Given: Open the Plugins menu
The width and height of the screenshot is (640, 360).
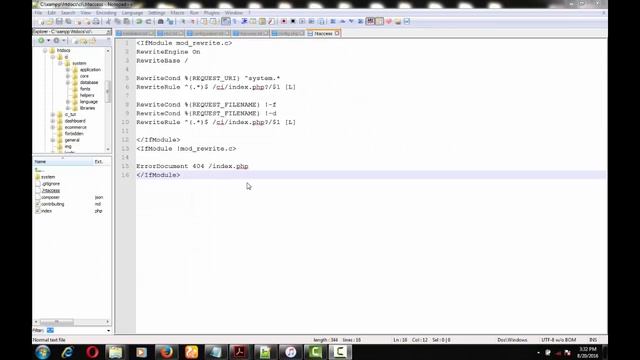Looking at the screenshot, I should 211,13.
